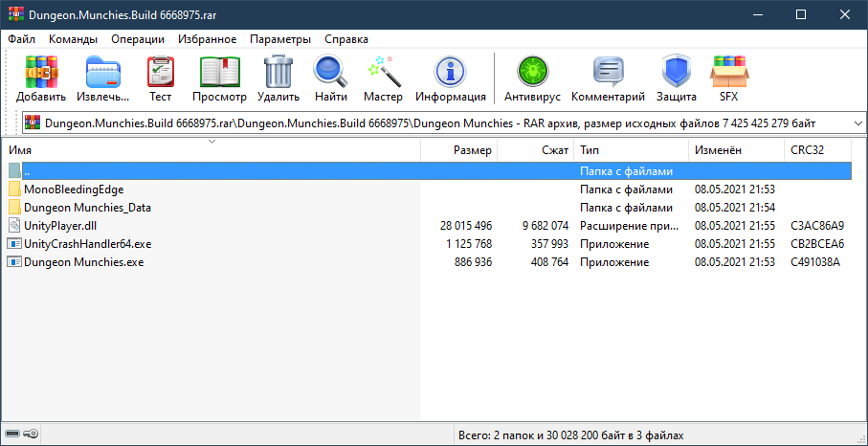Screen dimensions: 868x446
Task: Sort files by CRC32 column header
Action: (x=817, y=150)
